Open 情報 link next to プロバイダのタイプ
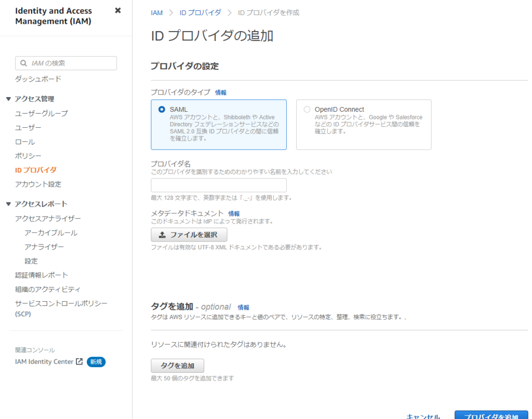Viewport: 532px width, 419px height. click(221, 92)
